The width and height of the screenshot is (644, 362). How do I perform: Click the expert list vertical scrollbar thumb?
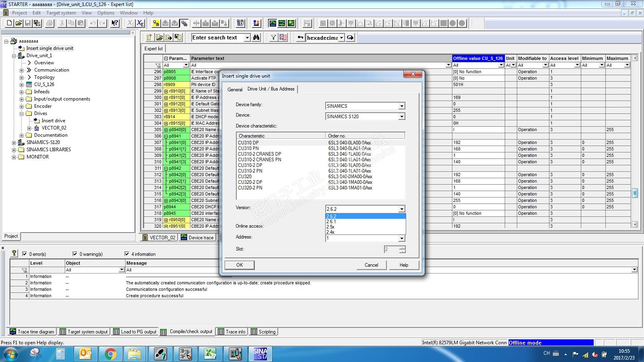(635, 193)
